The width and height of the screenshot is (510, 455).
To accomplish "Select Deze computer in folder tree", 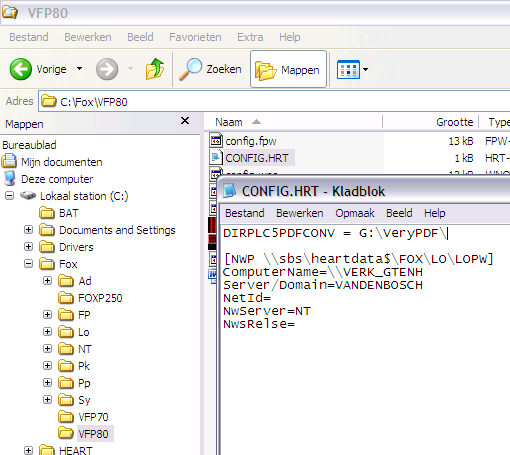I will (x=57, y=179).
